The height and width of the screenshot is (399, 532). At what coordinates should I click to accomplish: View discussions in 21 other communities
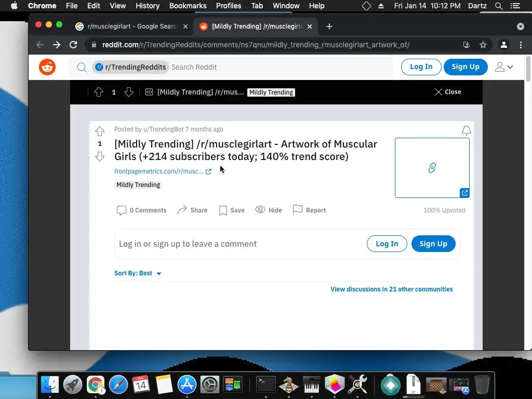(x=392, y=289)
